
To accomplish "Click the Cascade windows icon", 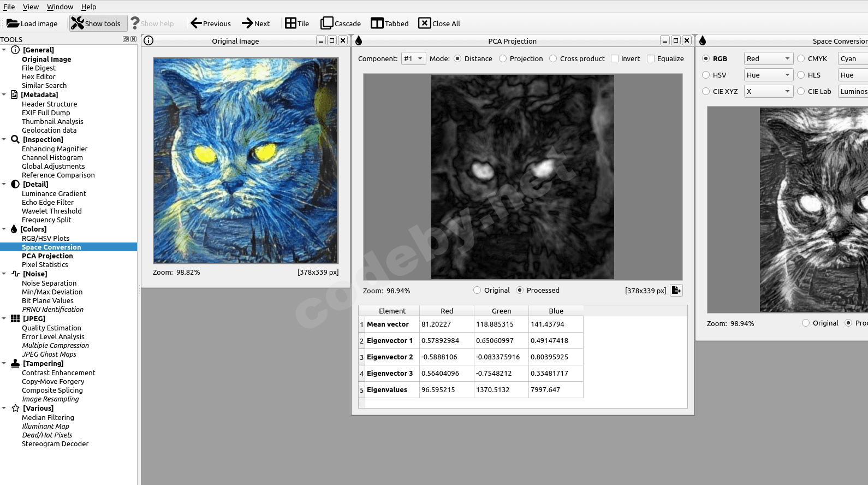I will coord(326,23).
